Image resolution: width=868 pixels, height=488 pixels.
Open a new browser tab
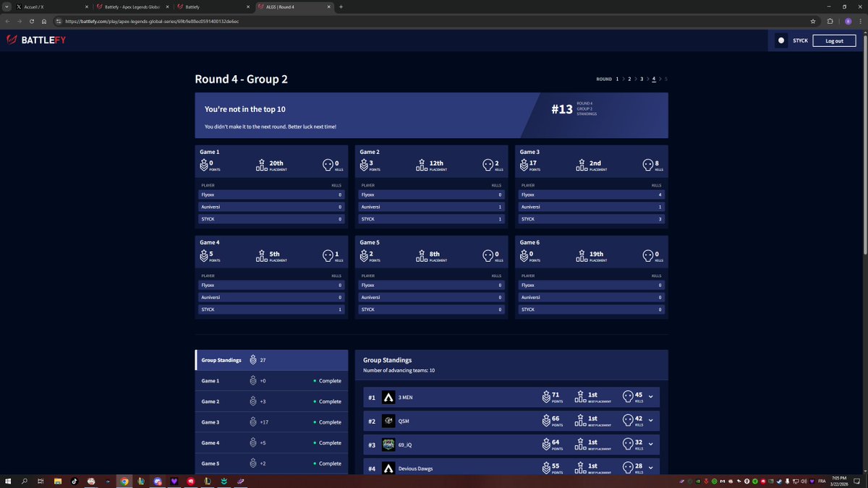click(341, 7)
